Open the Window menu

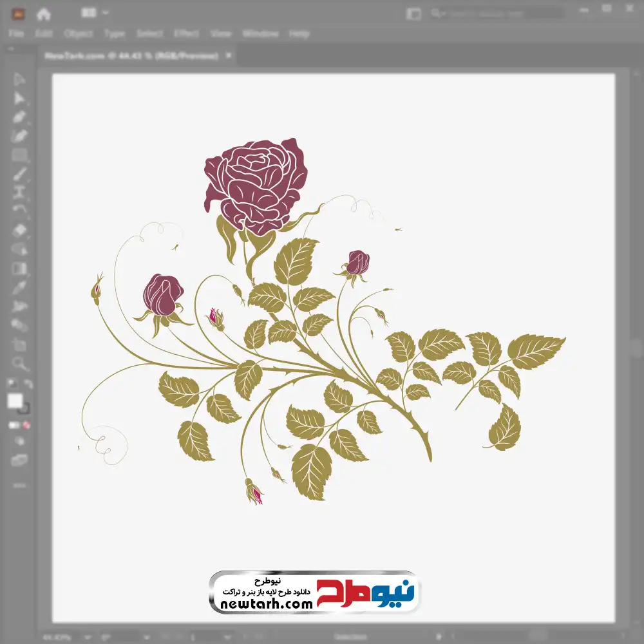point(260,33)
